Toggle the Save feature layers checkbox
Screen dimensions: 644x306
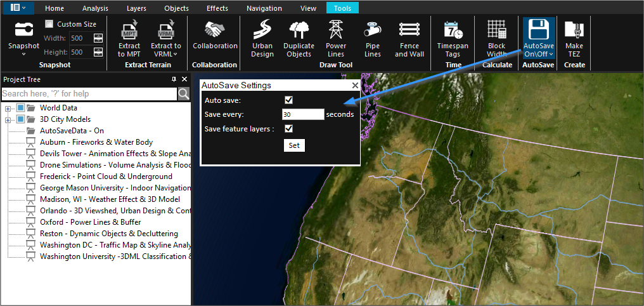click(x=289, y=129)
